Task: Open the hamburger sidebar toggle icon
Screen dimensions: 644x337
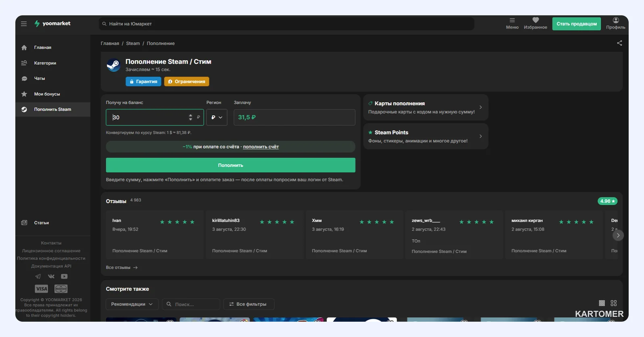Action: pos(24,24)
